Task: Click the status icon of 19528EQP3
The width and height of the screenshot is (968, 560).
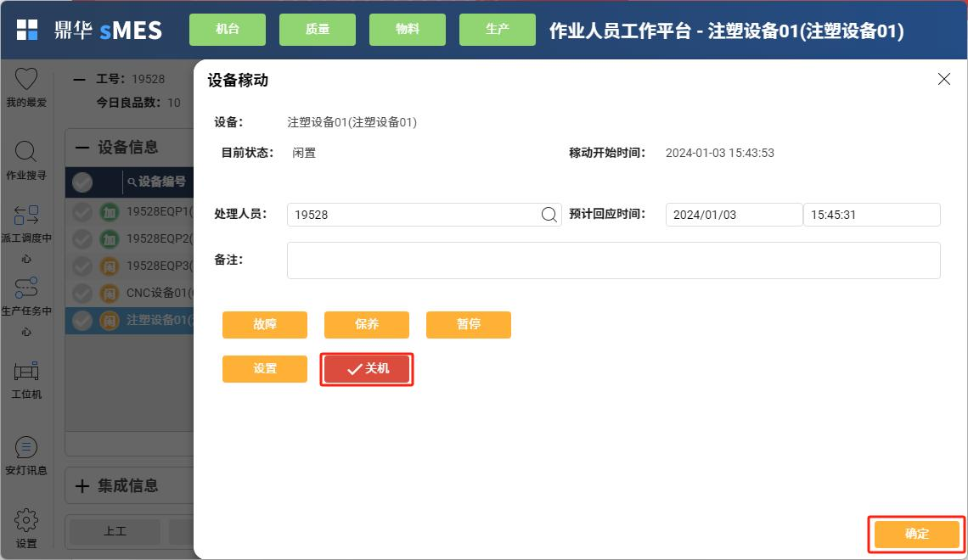Action: [x=110, y=266]
